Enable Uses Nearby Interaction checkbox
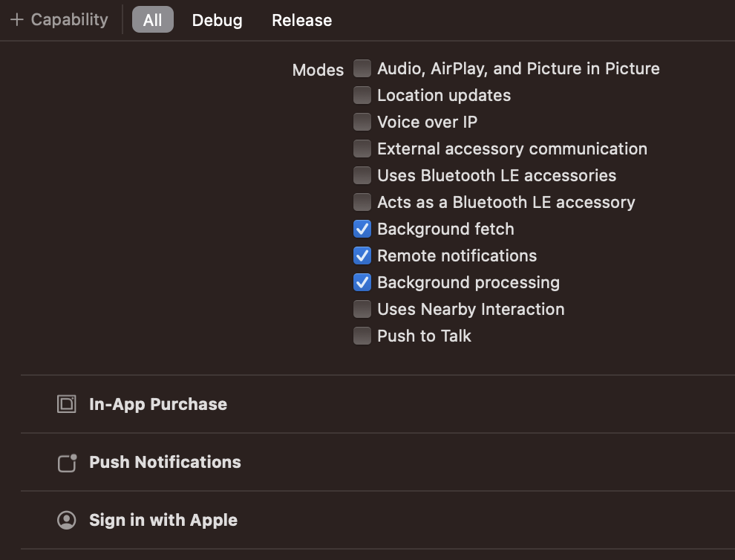Screen dimensions: 735x560 (362, 309)
